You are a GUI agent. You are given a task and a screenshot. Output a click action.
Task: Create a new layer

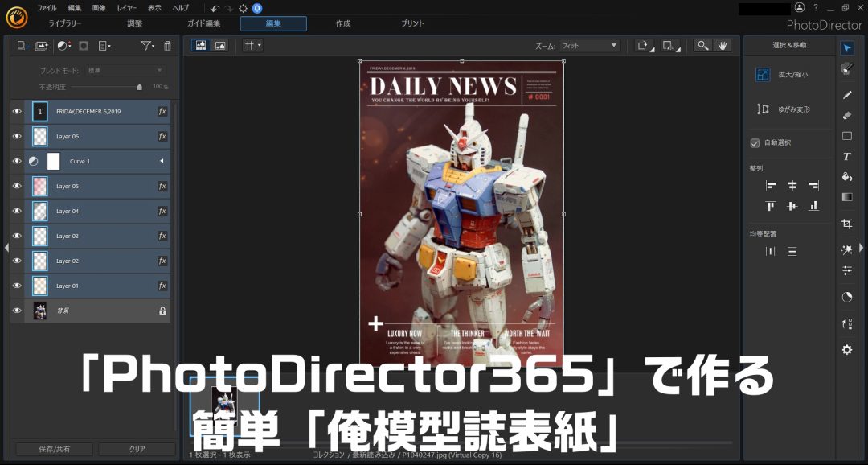22,46
